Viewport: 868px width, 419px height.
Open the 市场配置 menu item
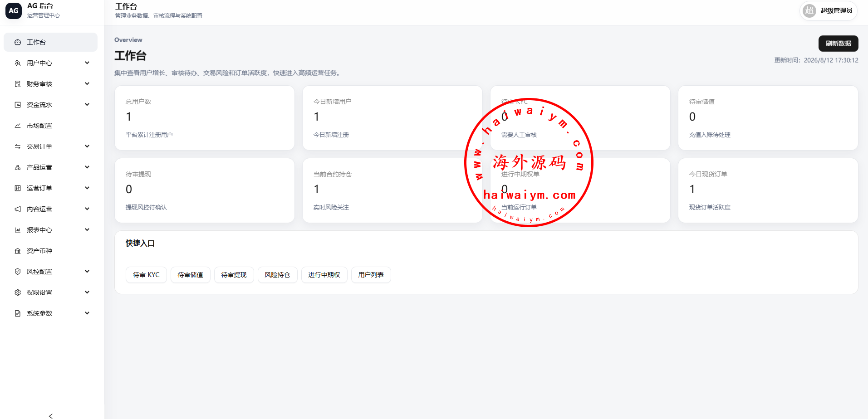(50, 126)
